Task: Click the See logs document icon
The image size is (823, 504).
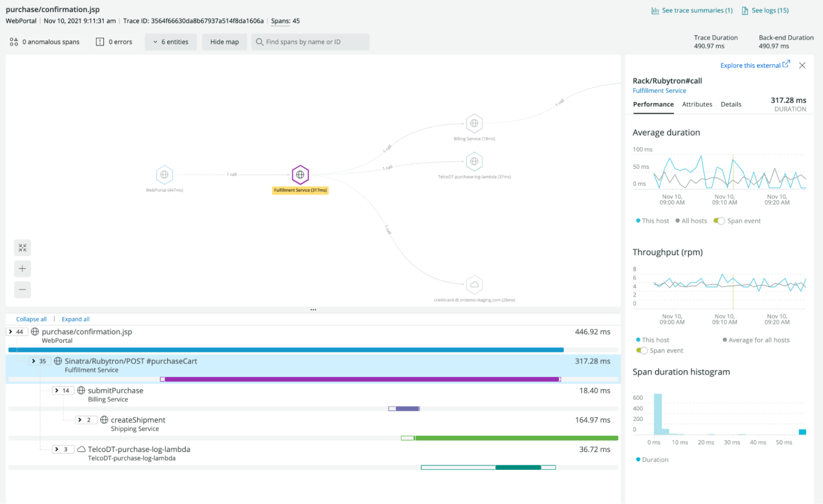Action: (744, 10)
